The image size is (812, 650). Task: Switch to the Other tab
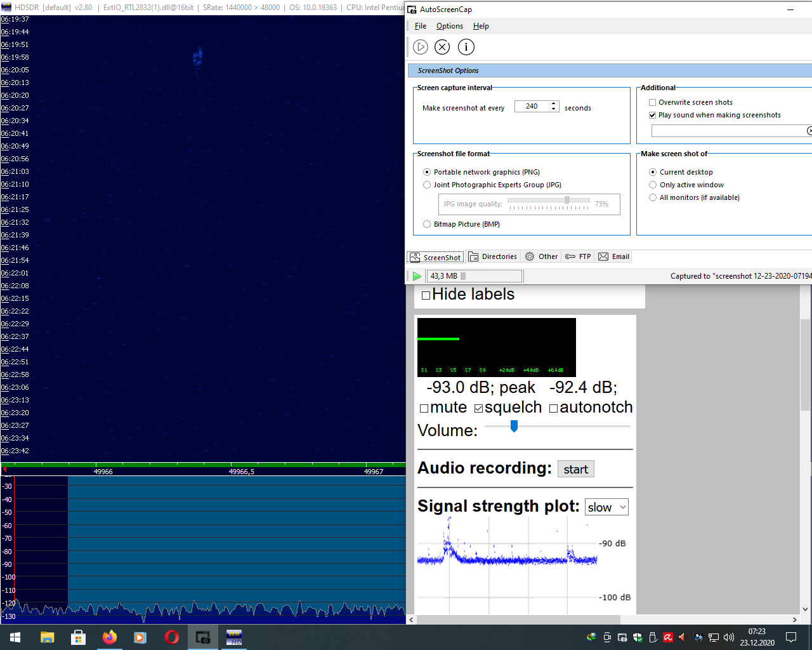[542, 256]
